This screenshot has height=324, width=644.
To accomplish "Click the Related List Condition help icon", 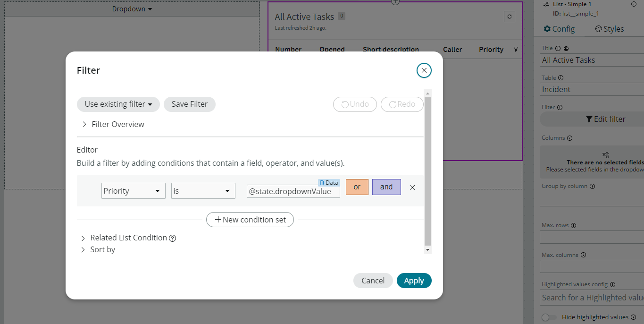I will tap(173, 238).
